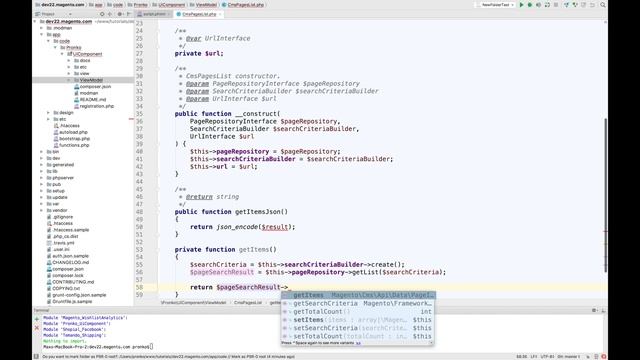Image resolution: width=640 pixels, height=360 pixels.
Task: Click the UTF-8 encoding status bar entry
Action: (547, 356)
